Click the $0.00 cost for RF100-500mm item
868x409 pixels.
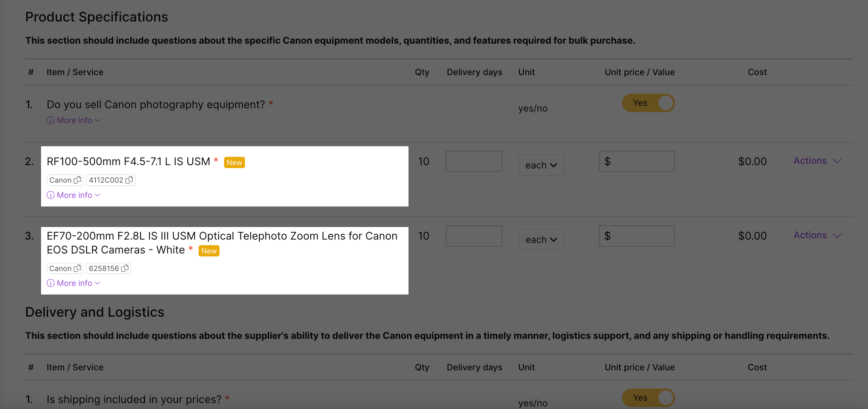(752, 161)
